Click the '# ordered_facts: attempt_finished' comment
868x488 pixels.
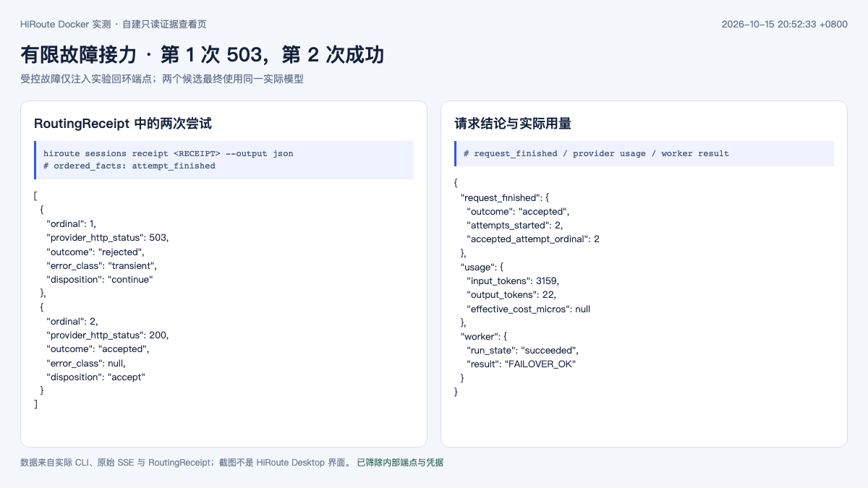tap(129, 166)
